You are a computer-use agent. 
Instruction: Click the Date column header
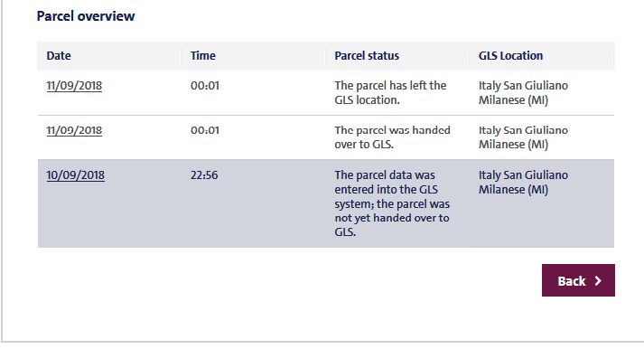point(59,55)
